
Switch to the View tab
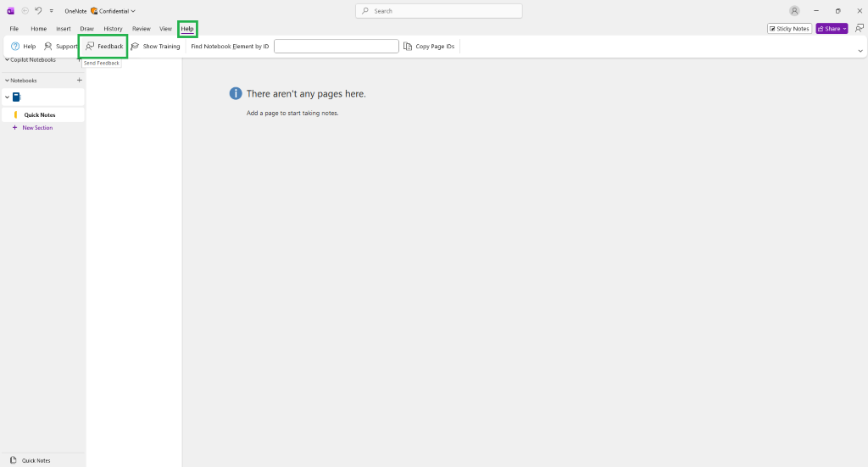(165, 29)
